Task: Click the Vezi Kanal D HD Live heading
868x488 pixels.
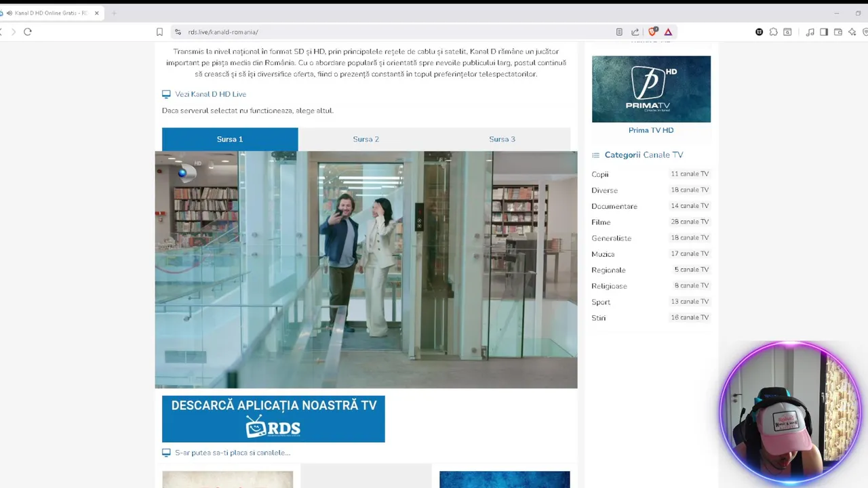Action: pos(210,94)
